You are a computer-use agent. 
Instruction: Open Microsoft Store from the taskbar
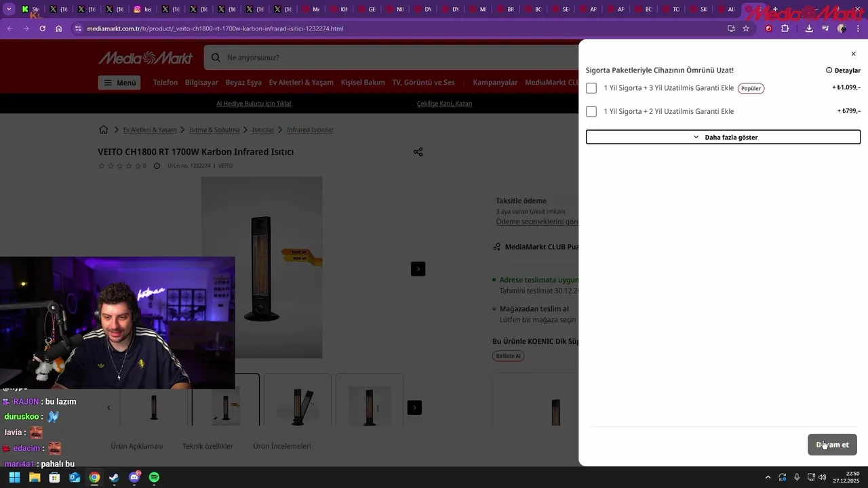pyautogui.click(x=54, y=477)
